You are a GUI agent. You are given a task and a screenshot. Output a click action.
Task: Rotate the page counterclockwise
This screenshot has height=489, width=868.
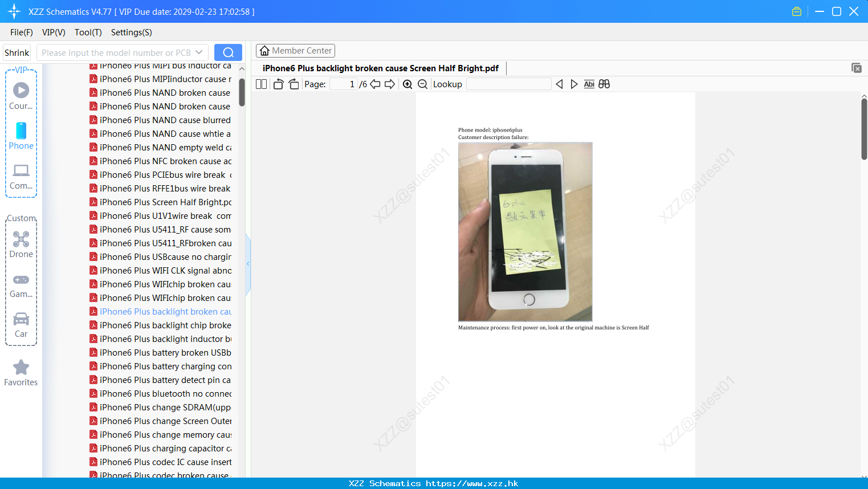coord(278,84)
